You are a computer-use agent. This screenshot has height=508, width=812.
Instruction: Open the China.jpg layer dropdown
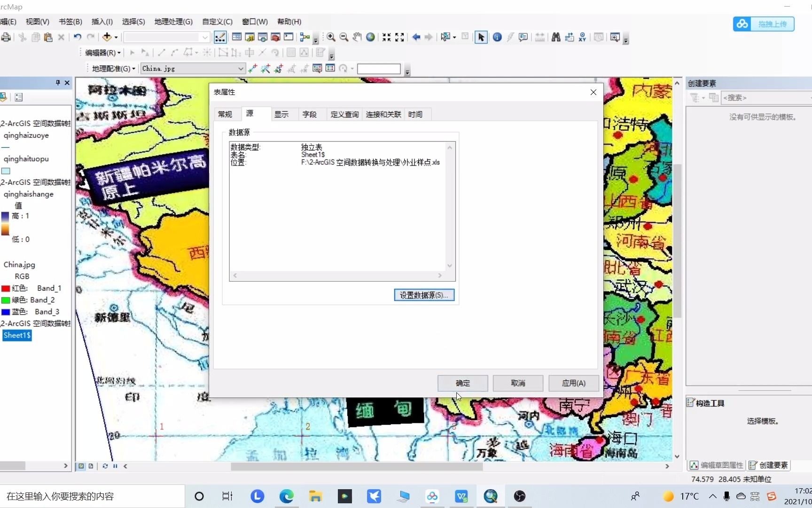tap(240, 68)
